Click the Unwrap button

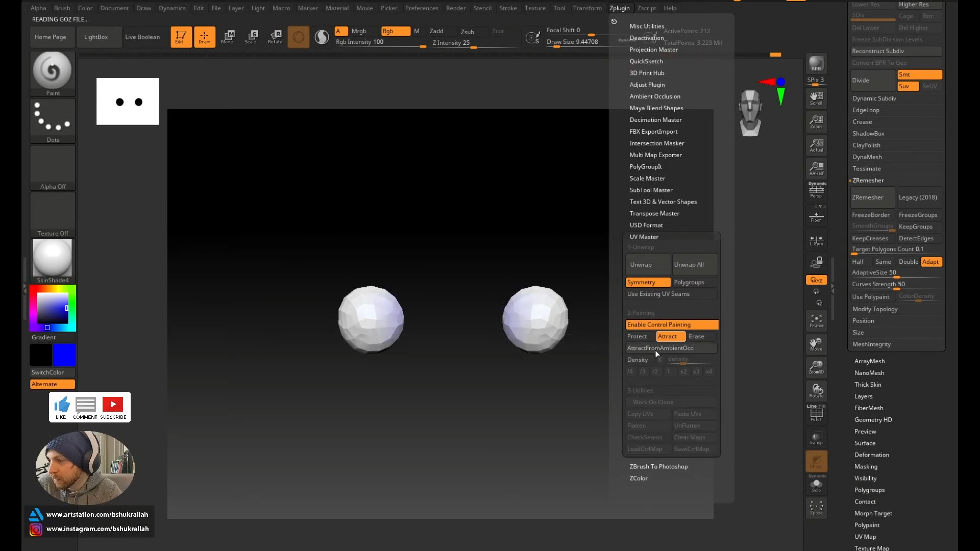647,265
